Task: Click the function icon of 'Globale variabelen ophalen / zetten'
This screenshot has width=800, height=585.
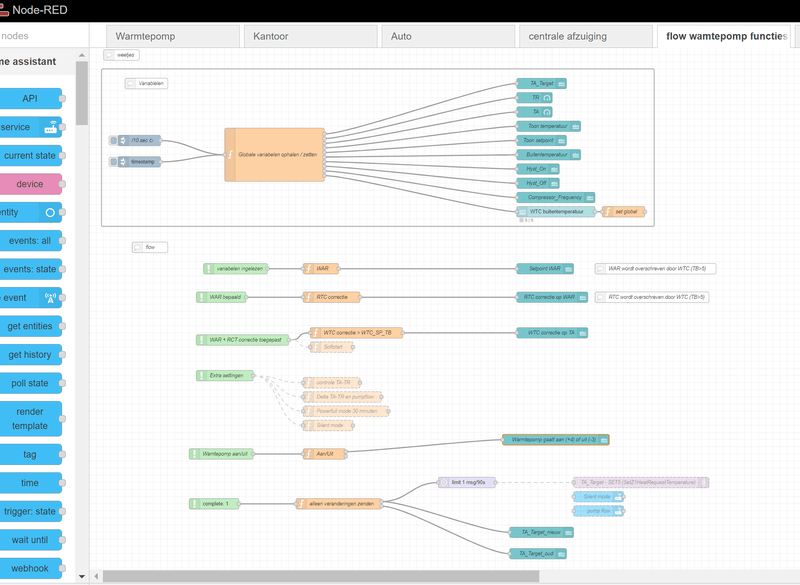Action: pyautogui.click(x=230, y=155)
